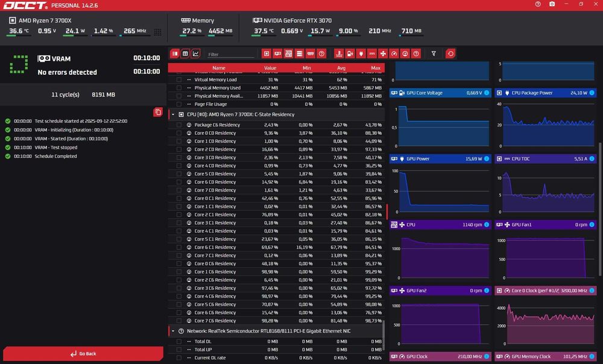Check the Core 1 C6 Residency checkbox

coord(179,272)
